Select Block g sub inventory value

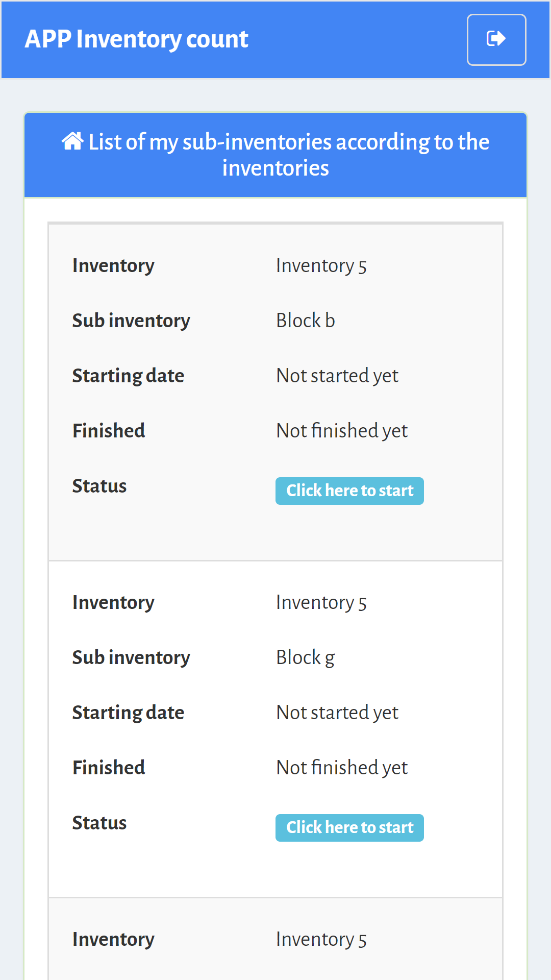[306, 658]
